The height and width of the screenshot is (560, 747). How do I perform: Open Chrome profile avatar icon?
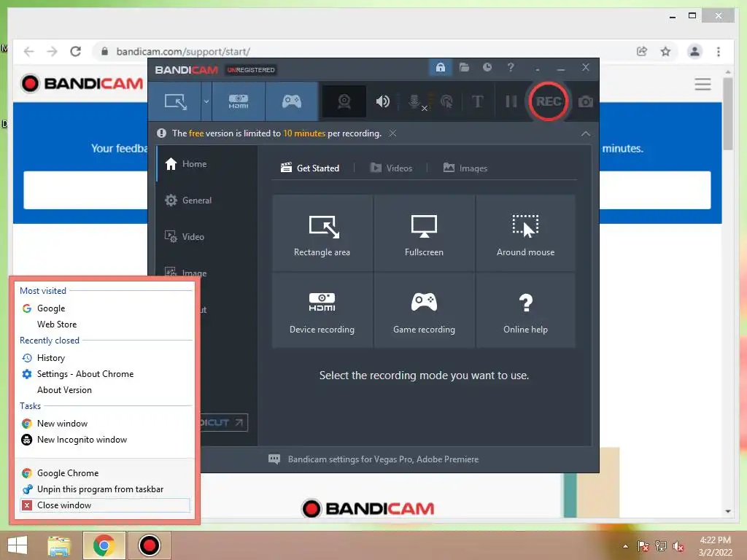point(694,52)
